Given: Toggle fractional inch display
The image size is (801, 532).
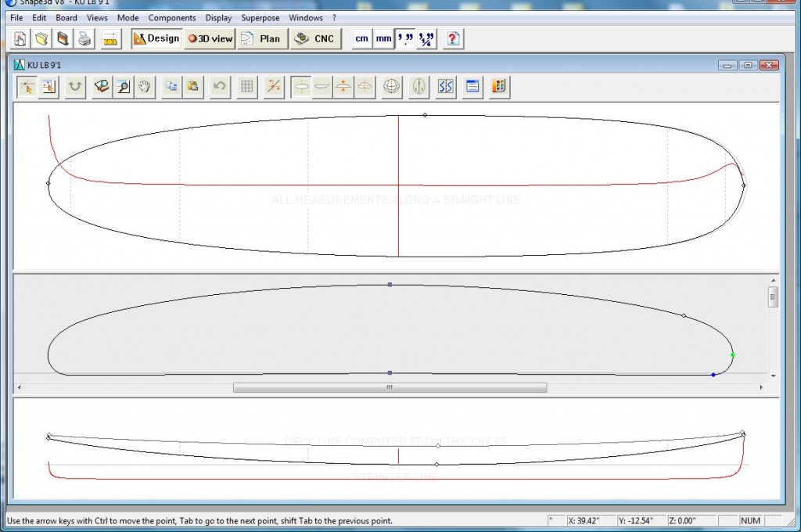Looking at the screenshot, I should [425, 38].
